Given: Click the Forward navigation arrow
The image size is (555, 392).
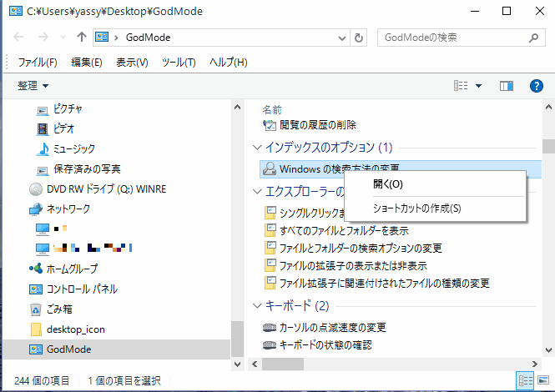Looking at the screenshot, I should (43, 37).
